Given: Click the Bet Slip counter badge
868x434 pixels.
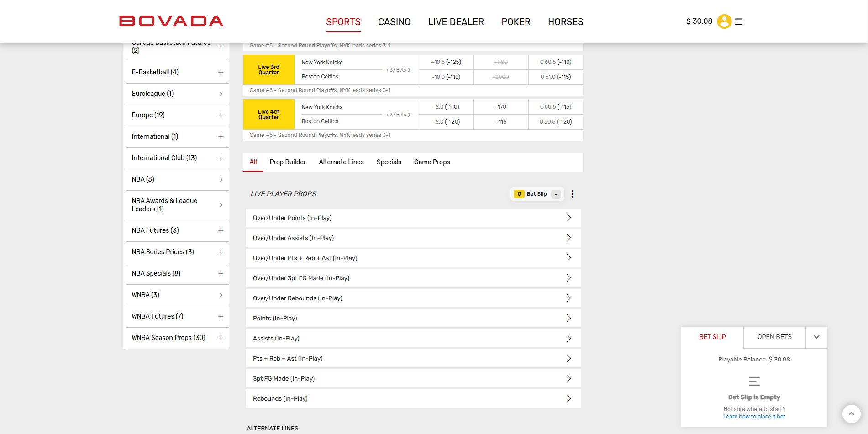Looking at the screenshot, I should coord(519,194).
